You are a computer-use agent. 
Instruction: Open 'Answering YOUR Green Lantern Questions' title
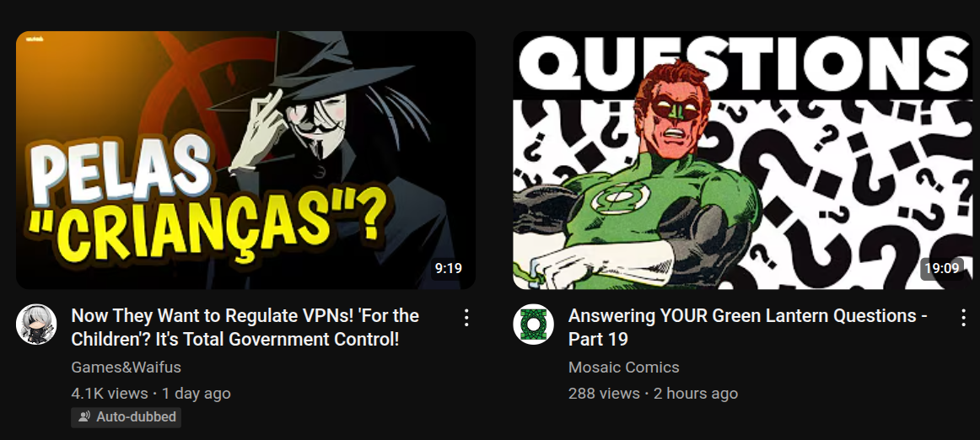(747, 328)
